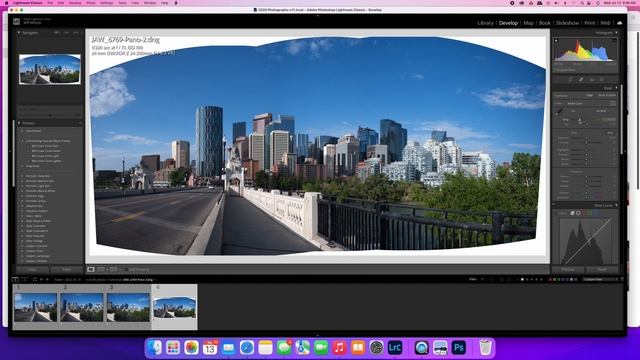Open Trash from the Dock
The height and width of the screenshot is (360, 640).
[x=485, y=347]
